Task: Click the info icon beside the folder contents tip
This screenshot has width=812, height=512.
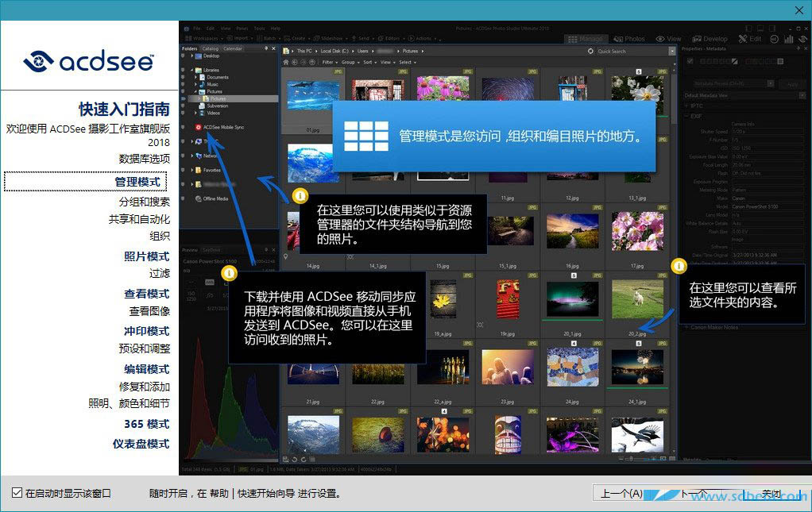Action: (x=679, y=266)
